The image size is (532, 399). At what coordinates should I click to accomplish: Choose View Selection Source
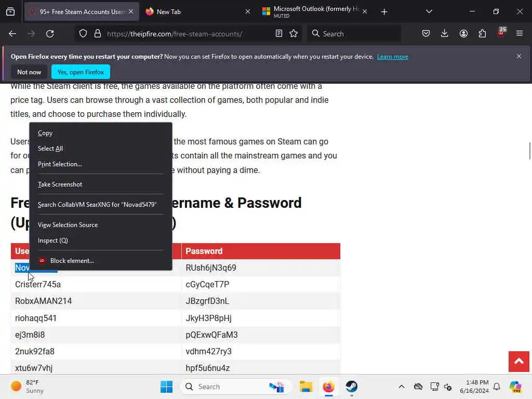point(100,225)
